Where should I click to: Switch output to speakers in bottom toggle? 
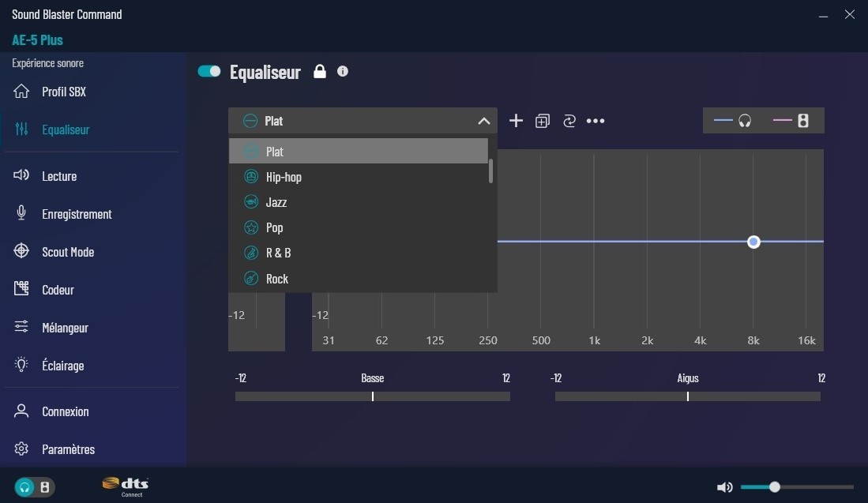(x=45, y=487)
